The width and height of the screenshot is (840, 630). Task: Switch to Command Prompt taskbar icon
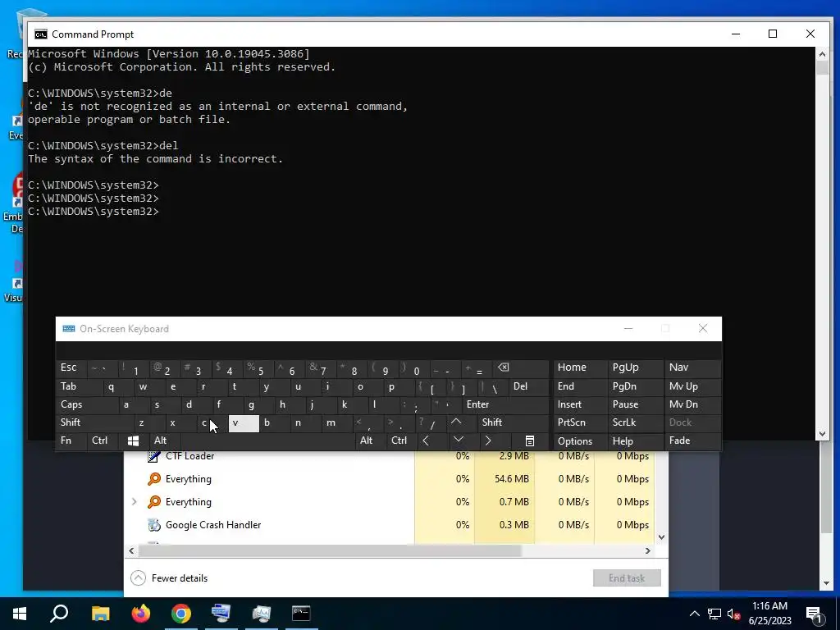coord(301,614)
